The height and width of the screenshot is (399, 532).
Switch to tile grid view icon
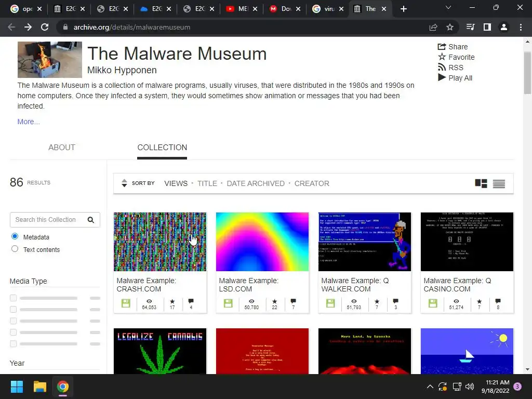(481, 183)
